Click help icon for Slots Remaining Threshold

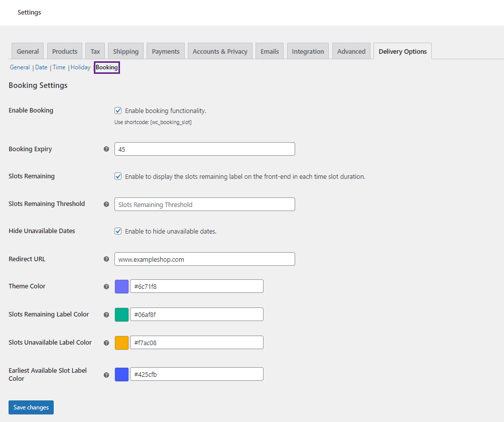coord(106,204)
